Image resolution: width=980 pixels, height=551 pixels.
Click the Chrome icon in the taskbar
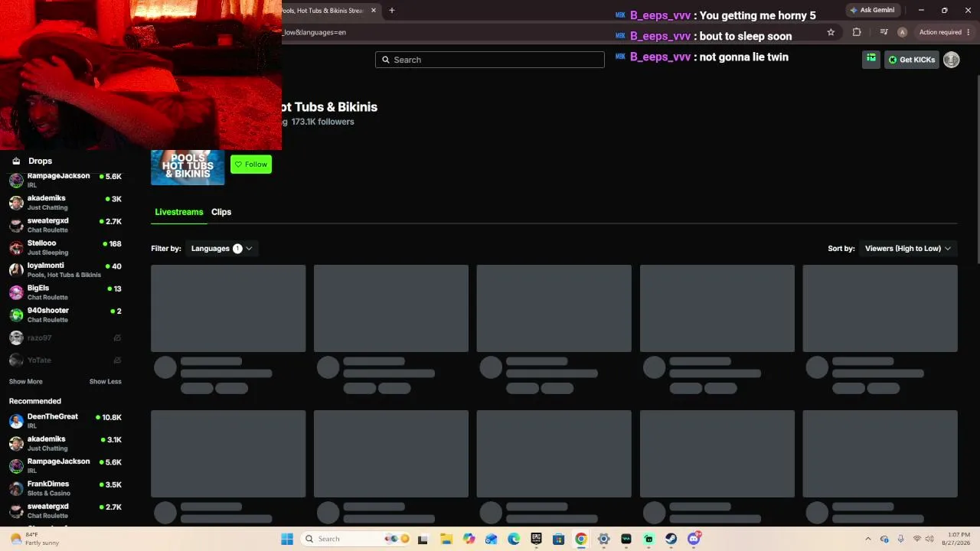pos(581,539)
